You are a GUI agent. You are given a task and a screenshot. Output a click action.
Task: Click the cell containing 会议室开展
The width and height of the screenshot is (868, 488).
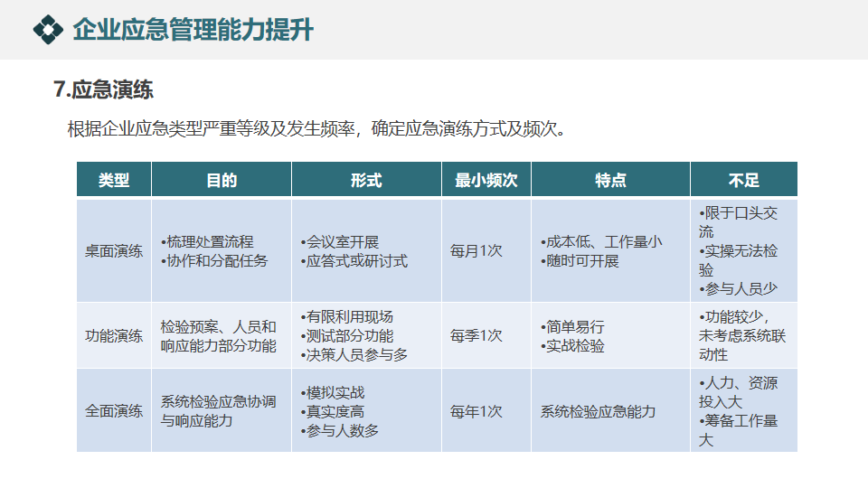366,250
